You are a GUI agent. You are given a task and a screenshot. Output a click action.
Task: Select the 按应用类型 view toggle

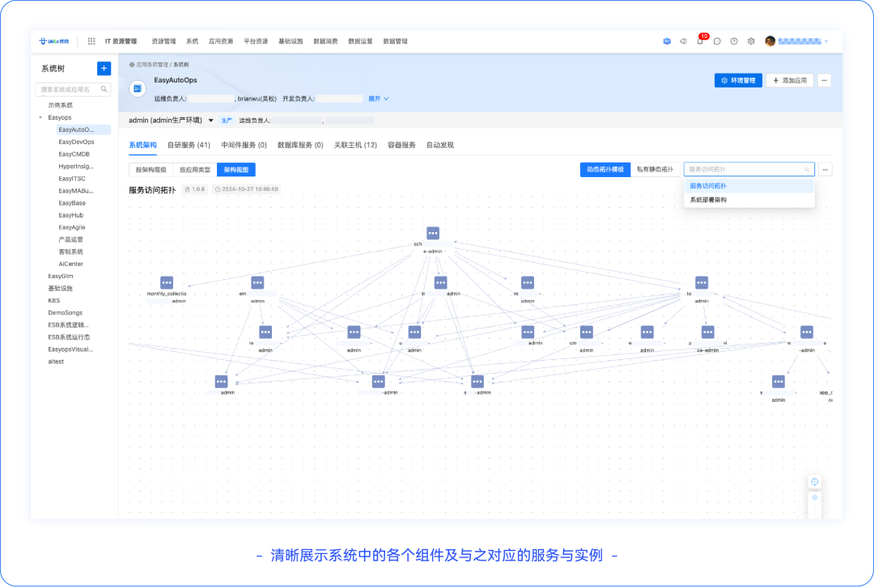[x=195, y=169]
